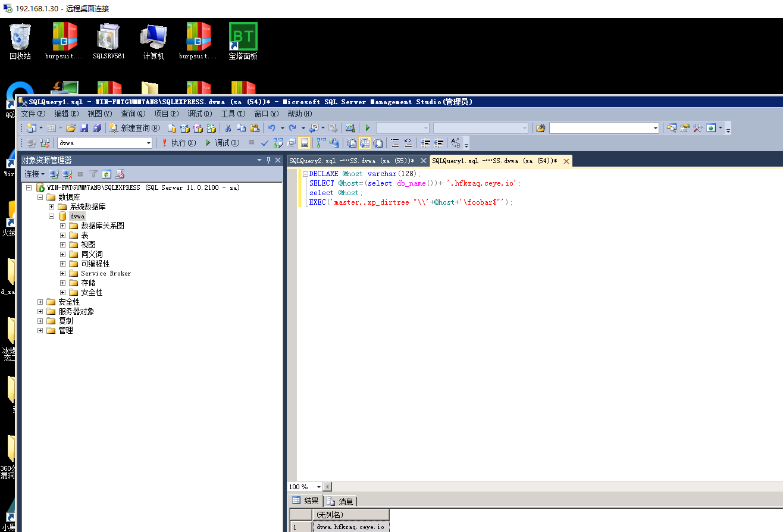
Task: Click the Find in Files binoculars icon
Action: click(x=541, y=128)
